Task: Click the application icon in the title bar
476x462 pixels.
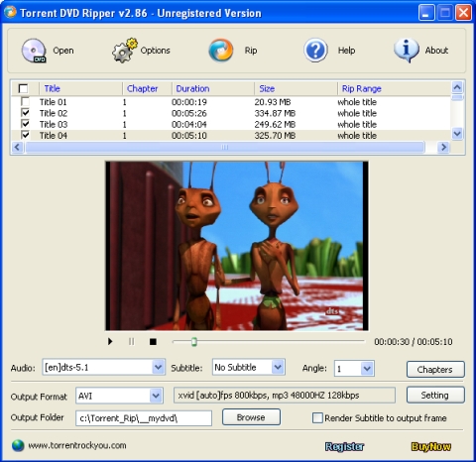Action: click(x=10, y=12)
